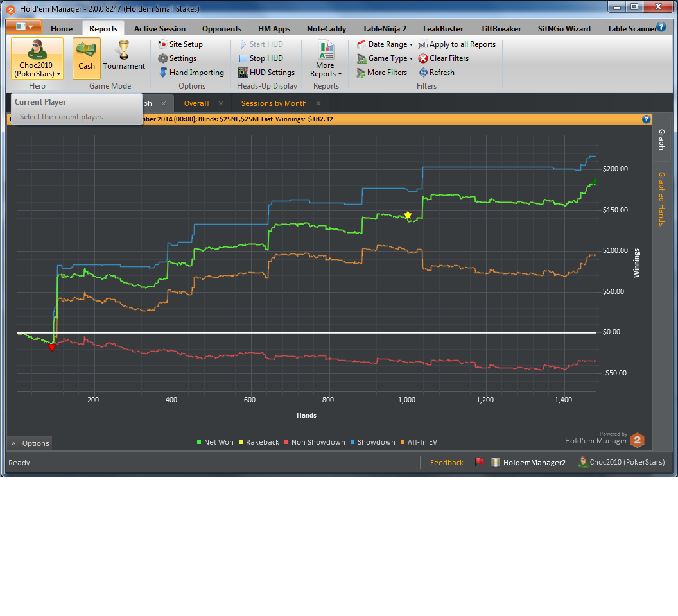Toggle Showdown legend series
Screen dimensions: 678x616
[x=373, y=442]
